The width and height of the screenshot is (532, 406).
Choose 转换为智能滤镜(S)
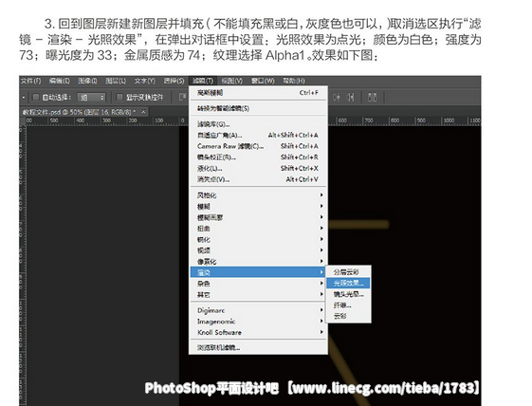pos(258,109)
